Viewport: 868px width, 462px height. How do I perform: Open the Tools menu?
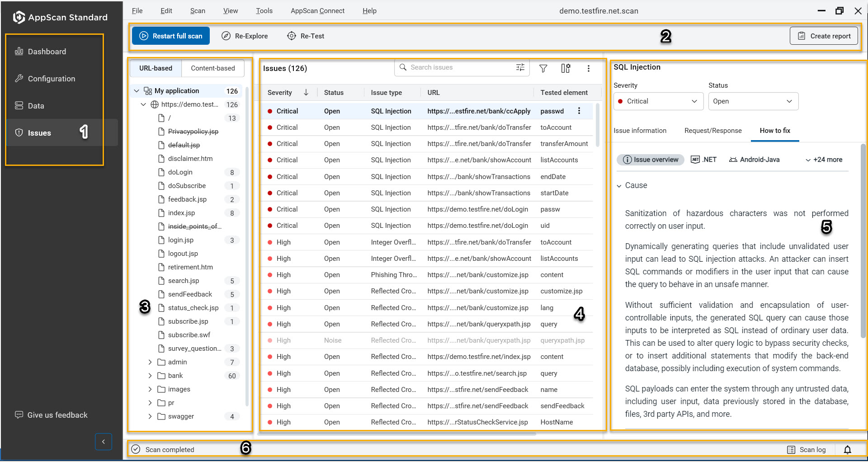[264, 10]
